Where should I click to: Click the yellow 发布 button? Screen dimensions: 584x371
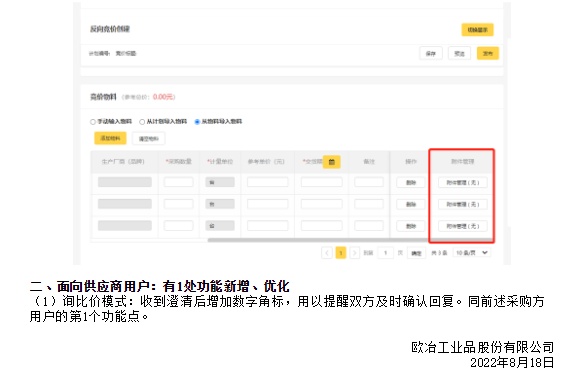tap(488, 53)
